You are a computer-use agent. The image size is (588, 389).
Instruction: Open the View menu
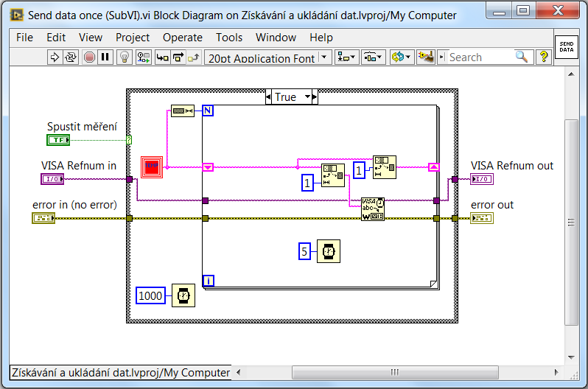coord(91,38)
